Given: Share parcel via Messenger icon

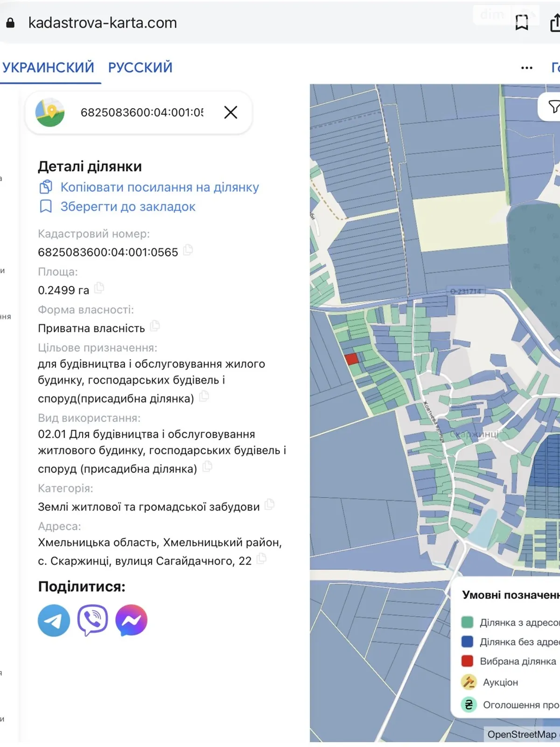Looking at the screenshot, I should (131, 620).
